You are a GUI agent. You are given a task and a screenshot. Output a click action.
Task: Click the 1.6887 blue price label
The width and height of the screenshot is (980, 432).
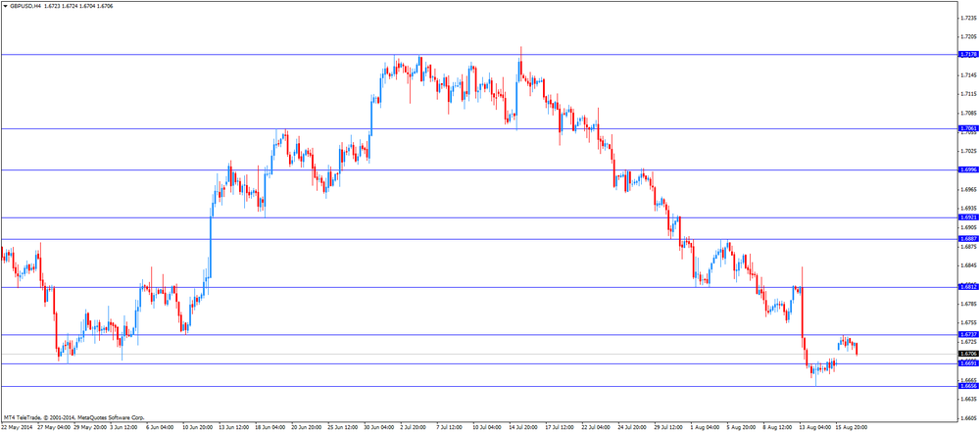click(x=967, y=239)
